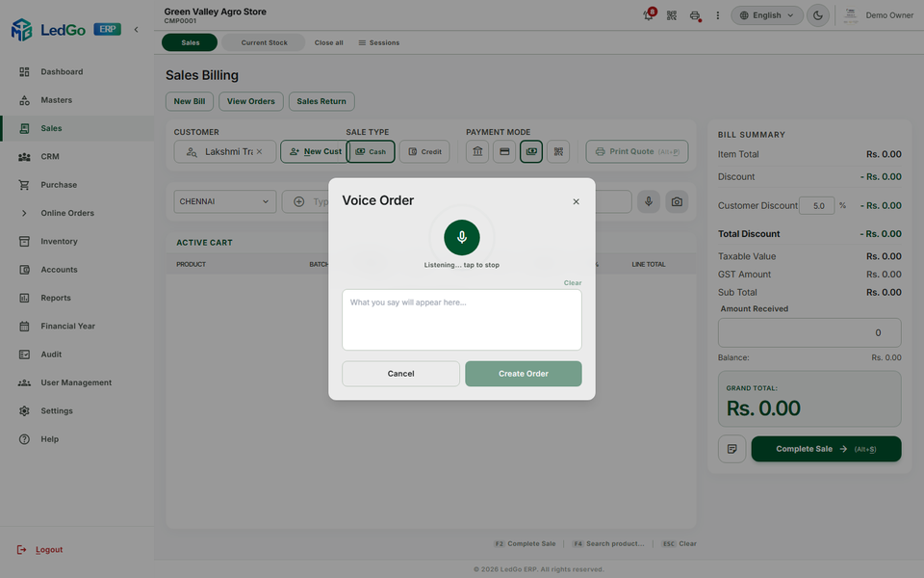Open the CHENNAI location dropdown

pos(225,201)
